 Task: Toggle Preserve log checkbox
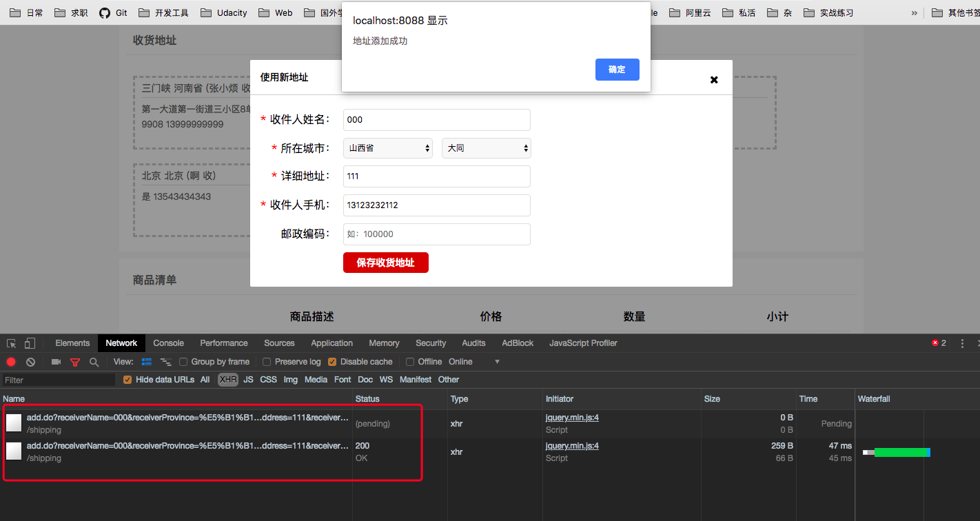[266, 361]
